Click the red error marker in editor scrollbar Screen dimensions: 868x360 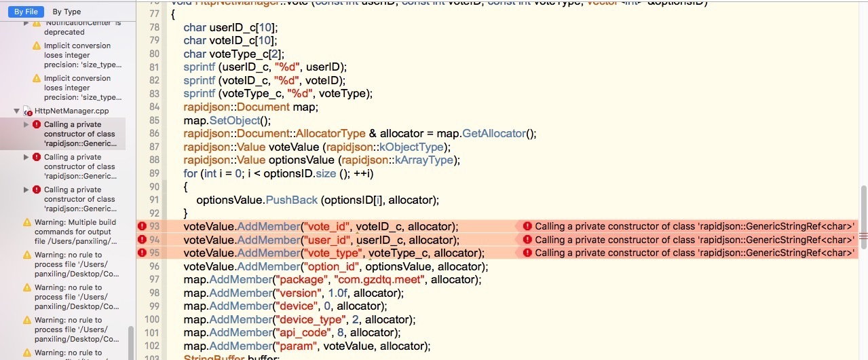click(863, 236)
